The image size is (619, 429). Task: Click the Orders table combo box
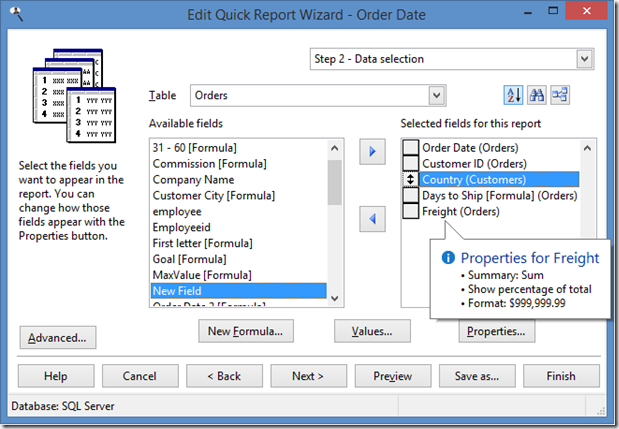coord(318,96)
